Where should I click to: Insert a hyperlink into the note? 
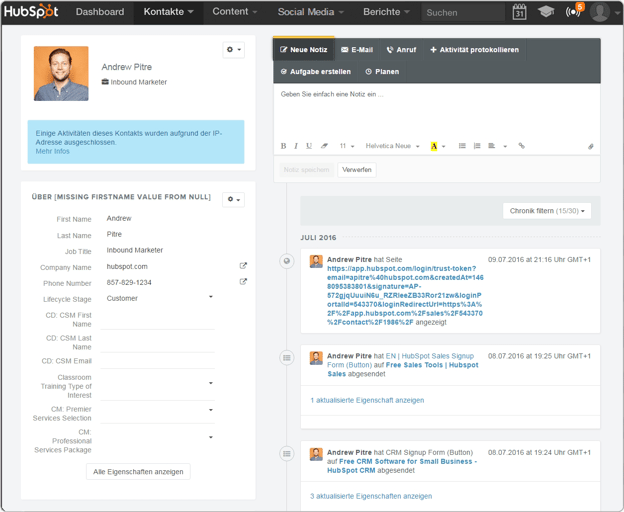[x=521, y=146]
